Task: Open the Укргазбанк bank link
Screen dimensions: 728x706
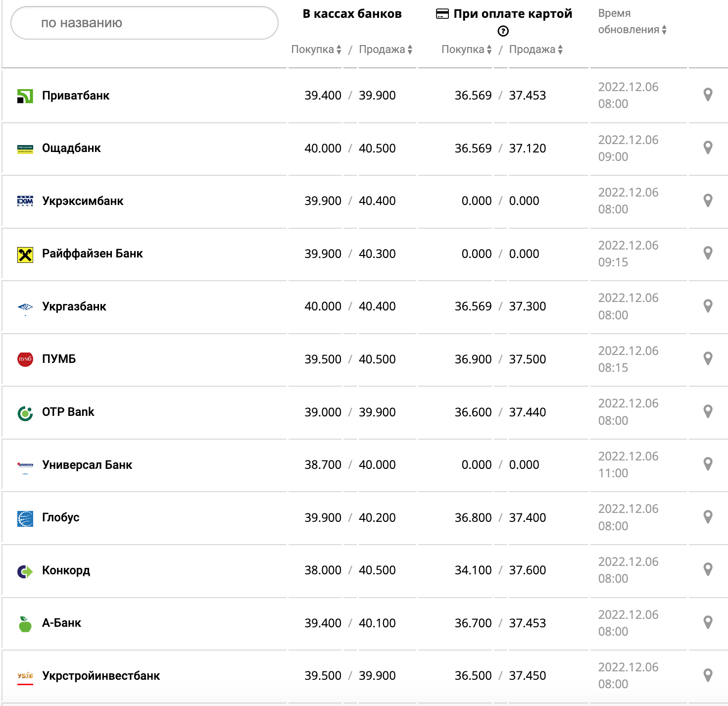Action: click(74, 306)
